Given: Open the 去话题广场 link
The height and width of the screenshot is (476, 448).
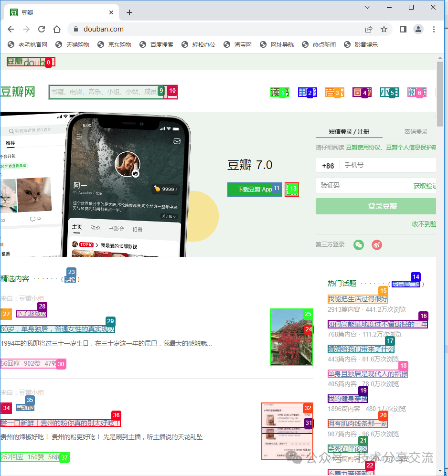Looking at the screenshot, I should tap(406, 284).
